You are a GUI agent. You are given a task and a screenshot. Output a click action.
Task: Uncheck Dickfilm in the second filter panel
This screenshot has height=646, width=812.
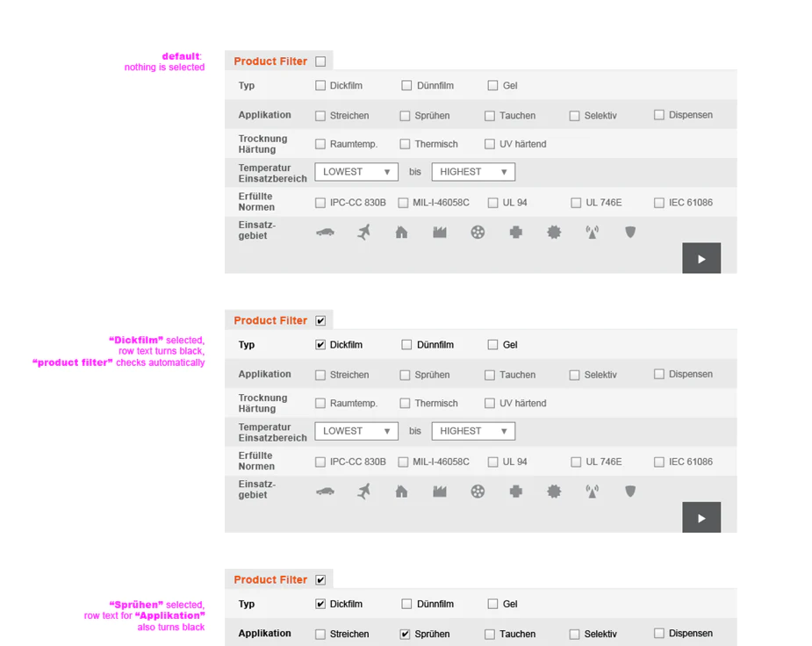[x=320, y=345]
